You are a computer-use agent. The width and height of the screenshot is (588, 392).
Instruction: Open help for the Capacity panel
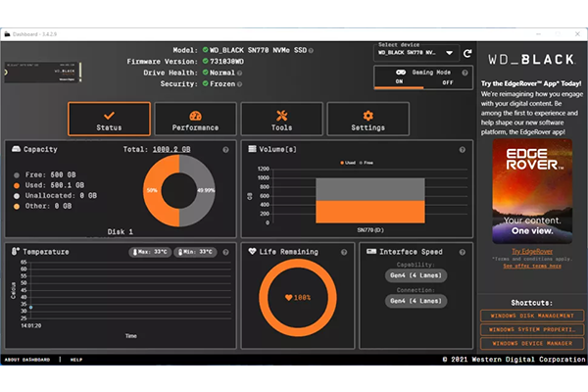(x=226, y=150)
